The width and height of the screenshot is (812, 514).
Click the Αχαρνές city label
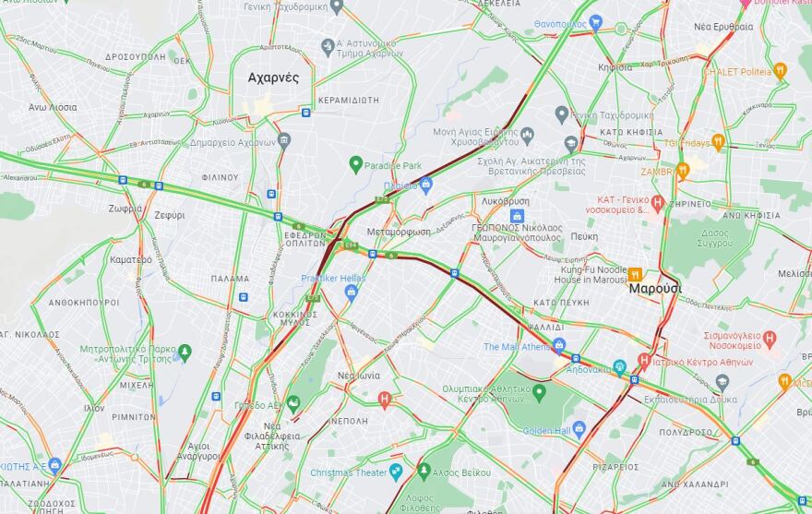273,78
